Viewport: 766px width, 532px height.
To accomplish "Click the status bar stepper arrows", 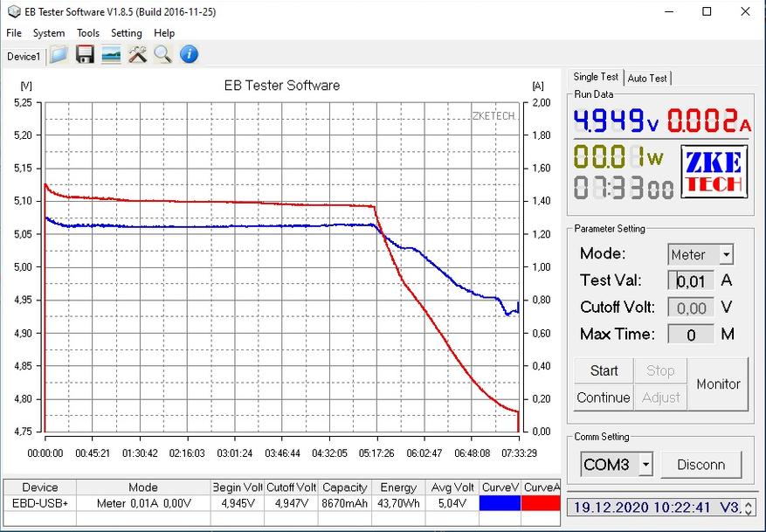I will (x=749, y=507).
